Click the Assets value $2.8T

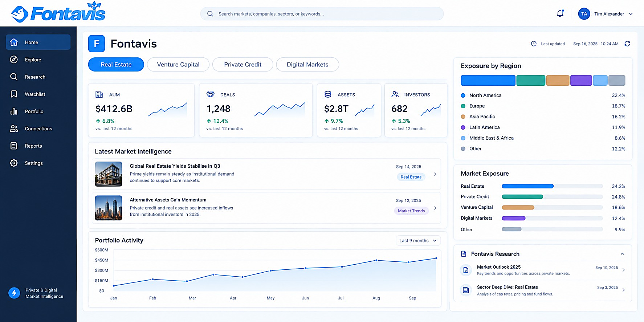336,109
